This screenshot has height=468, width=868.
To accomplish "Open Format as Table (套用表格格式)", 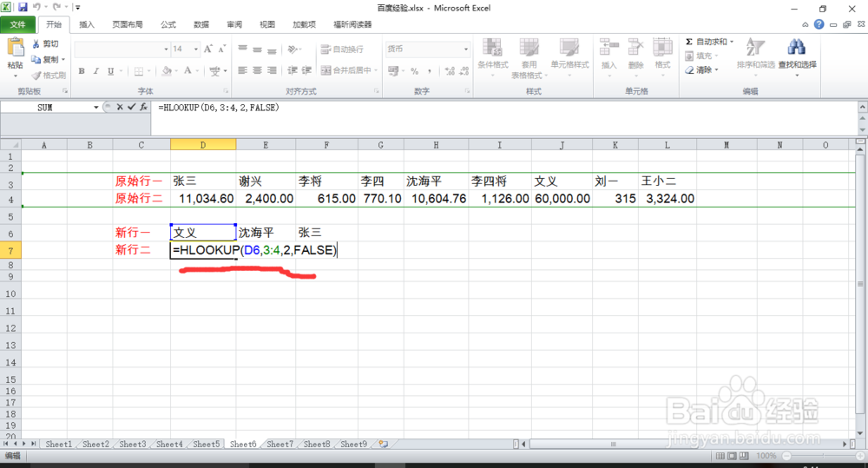I will tap(529, 58).
